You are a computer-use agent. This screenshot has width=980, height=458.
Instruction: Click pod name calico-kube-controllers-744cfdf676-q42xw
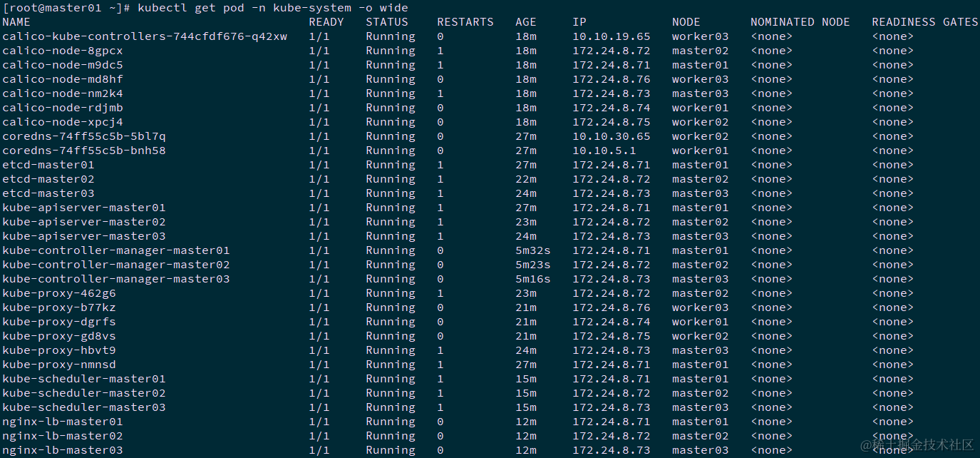[x=145, y=36]
